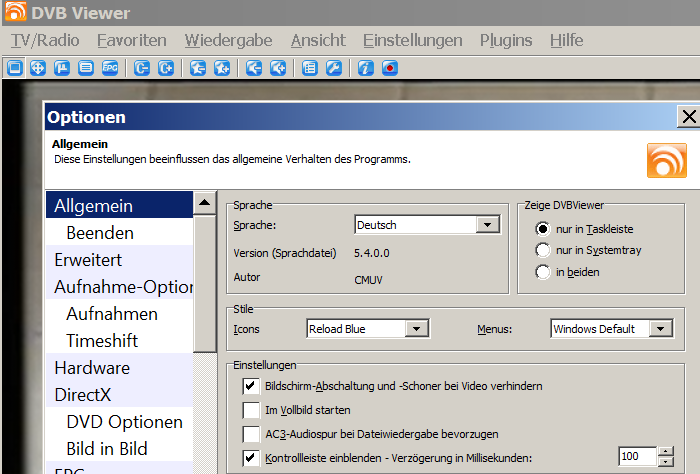700x474 pixels.
Task: Select Aufnahmen in the options tree
Action: click(x=119, y=314)
